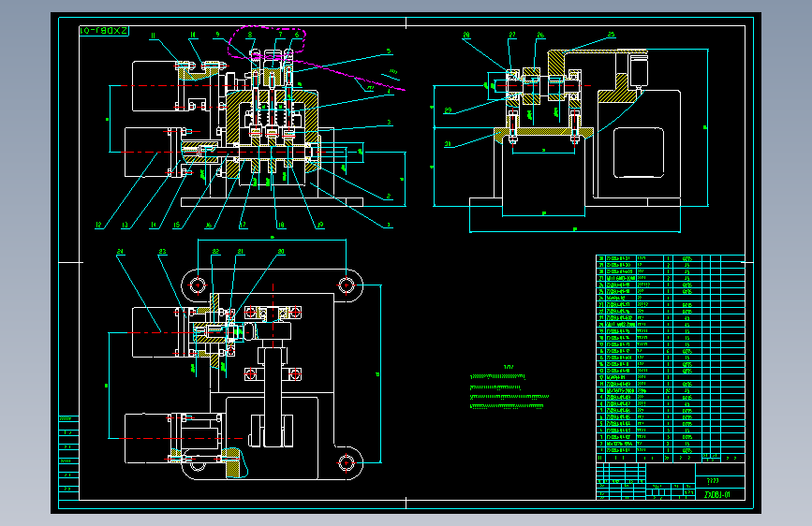812x526 pixels.
Task: Pick part balloon number 4
Action: point(389,91)
